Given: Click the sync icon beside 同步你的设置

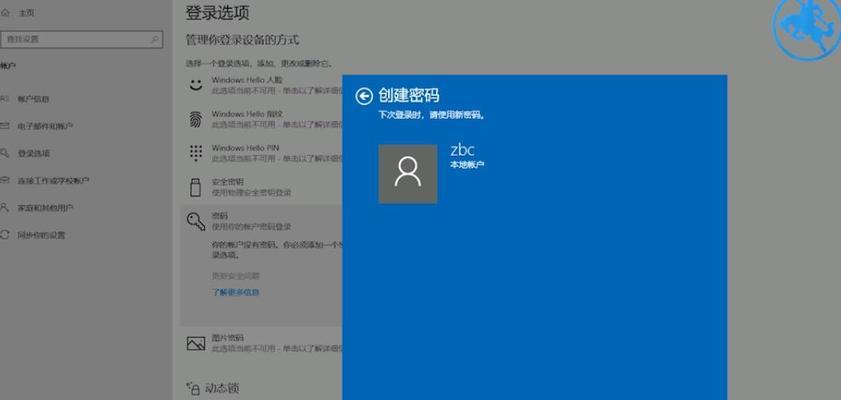Looking at the screenshot, I should (5, 234).
